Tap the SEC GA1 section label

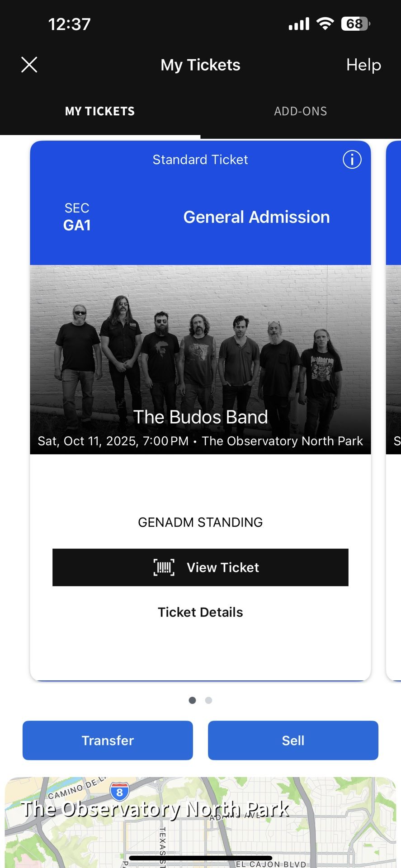[x=77, y=217]
